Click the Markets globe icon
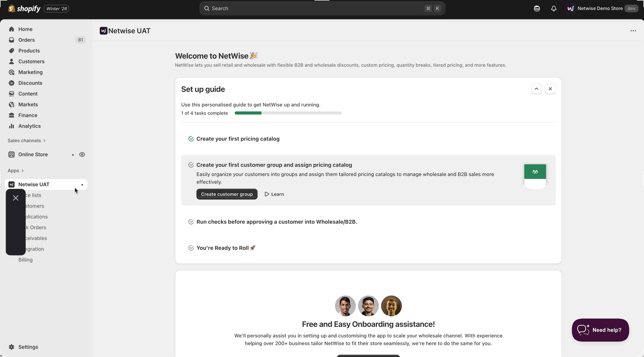 [x=12, y=105]
